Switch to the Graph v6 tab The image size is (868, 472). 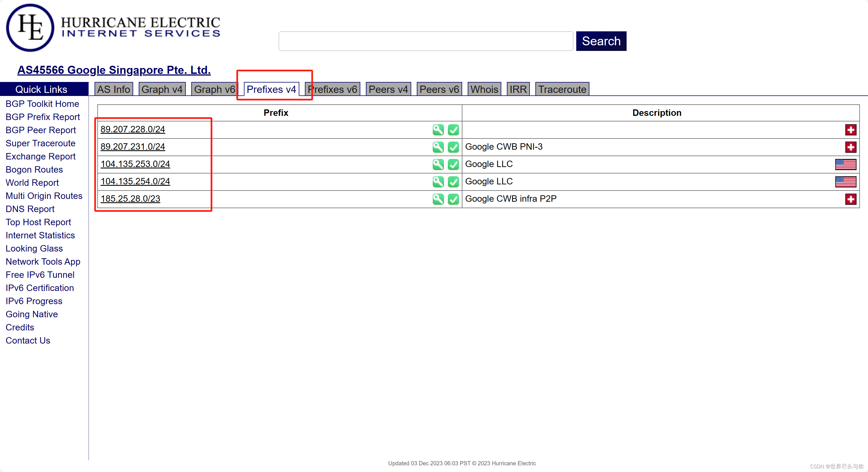pyautogui.click(x=215, y=89)
